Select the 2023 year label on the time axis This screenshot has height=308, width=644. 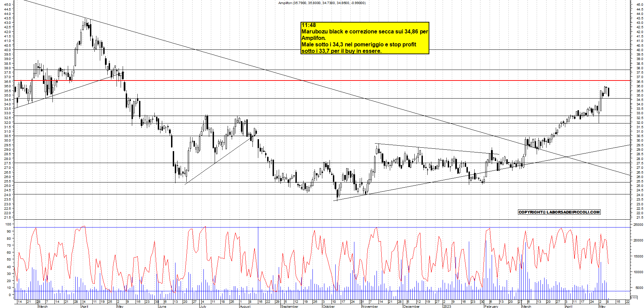[x=447, y=306]
